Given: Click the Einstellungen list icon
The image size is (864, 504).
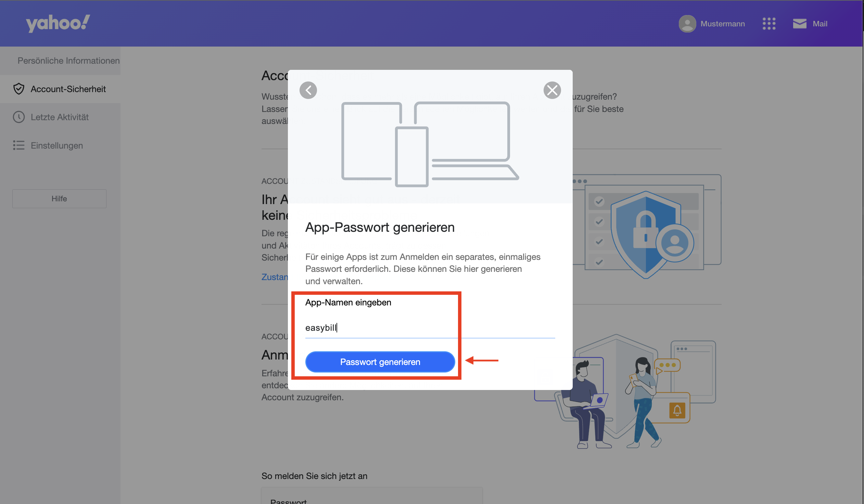Looking at the screenshot, I should pos(19,146).
